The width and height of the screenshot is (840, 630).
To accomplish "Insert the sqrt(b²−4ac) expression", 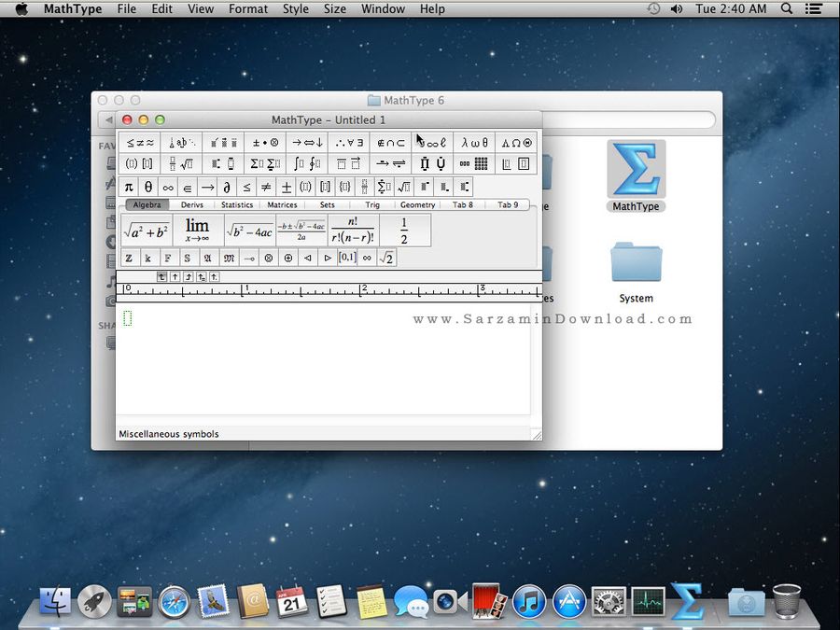I will point(249,231).
